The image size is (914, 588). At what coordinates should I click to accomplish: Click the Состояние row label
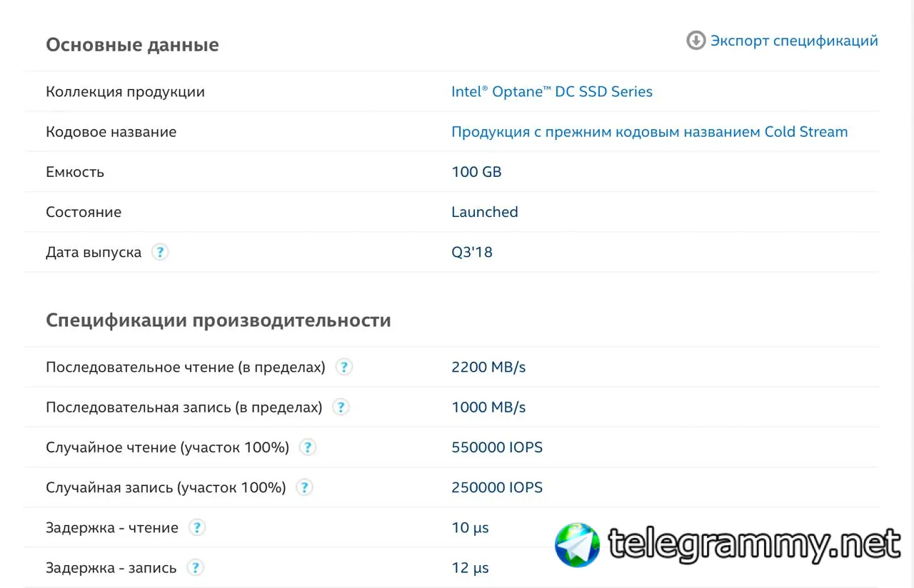[x=84, y=212]
